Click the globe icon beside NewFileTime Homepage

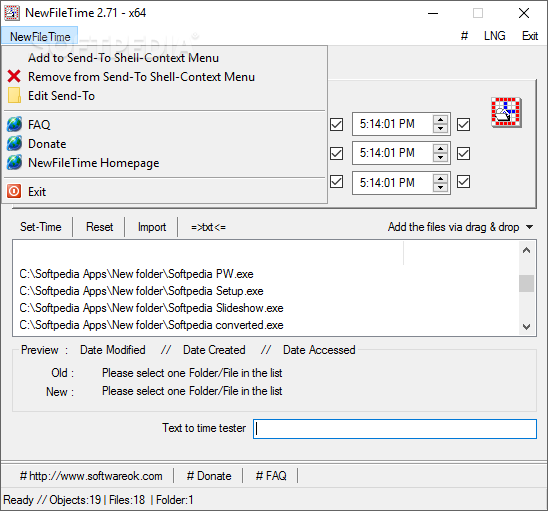click(x=14, y=163)
